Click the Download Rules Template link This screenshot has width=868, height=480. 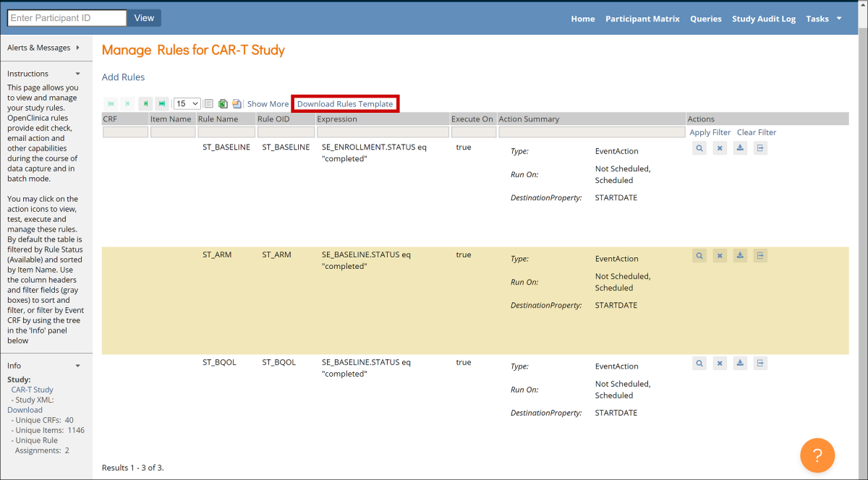(x=345, y=104)
